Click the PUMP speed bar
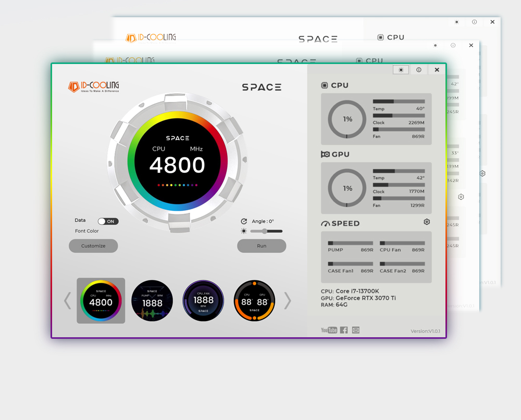521x420 pixels. 351,243
